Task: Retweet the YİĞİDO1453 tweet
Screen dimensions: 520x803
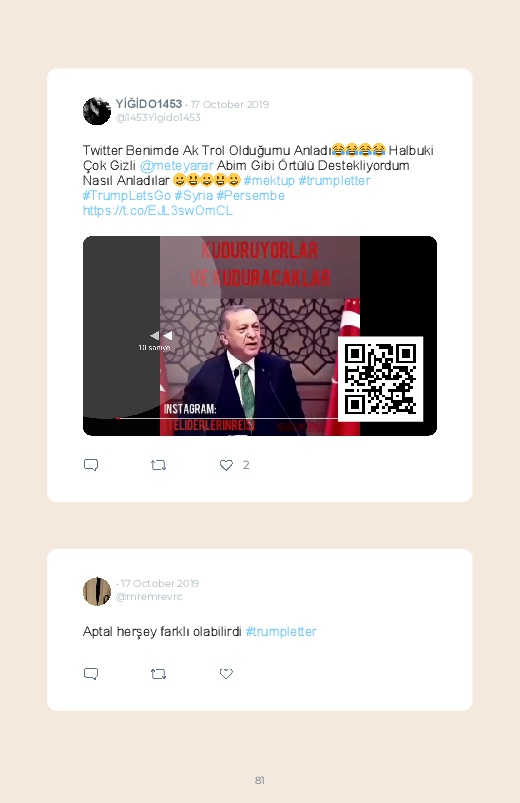Action: click(158, 465)
